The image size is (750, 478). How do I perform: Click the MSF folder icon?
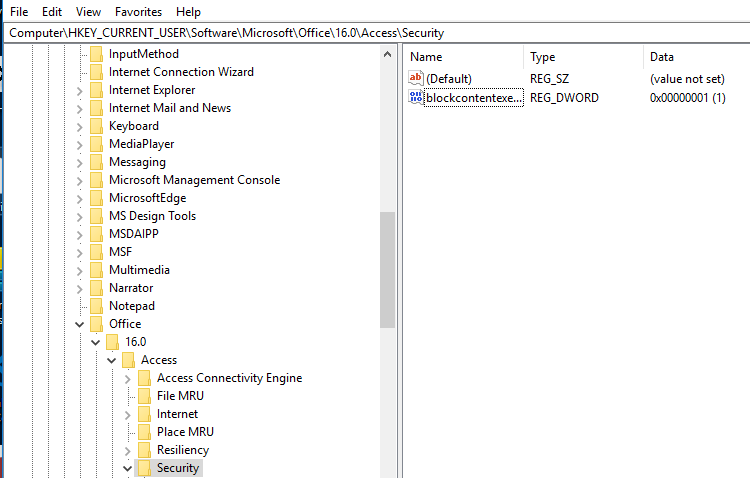(96, 252)
